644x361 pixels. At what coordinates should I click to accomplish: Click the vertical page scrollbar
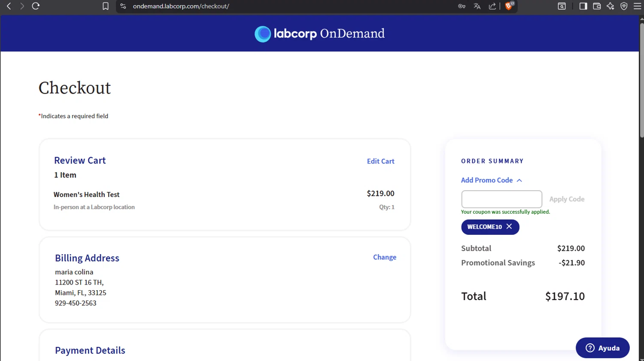click(641, 80)
